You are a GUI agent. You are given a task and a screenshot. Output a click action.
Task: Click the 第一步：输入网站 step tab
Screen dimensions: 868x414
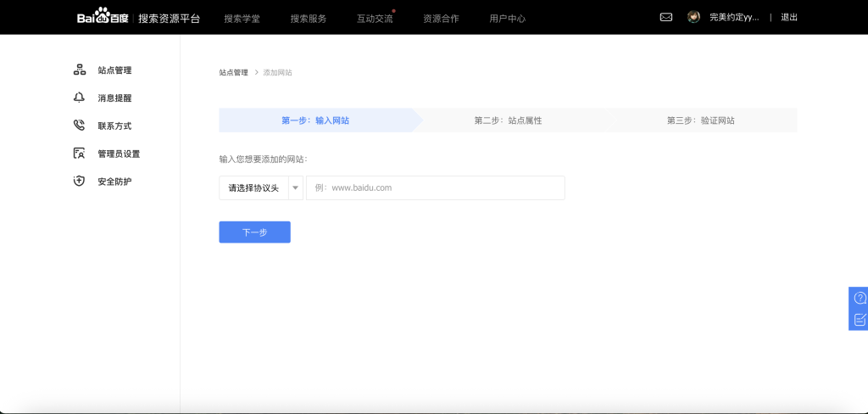[x=315, y=120]
